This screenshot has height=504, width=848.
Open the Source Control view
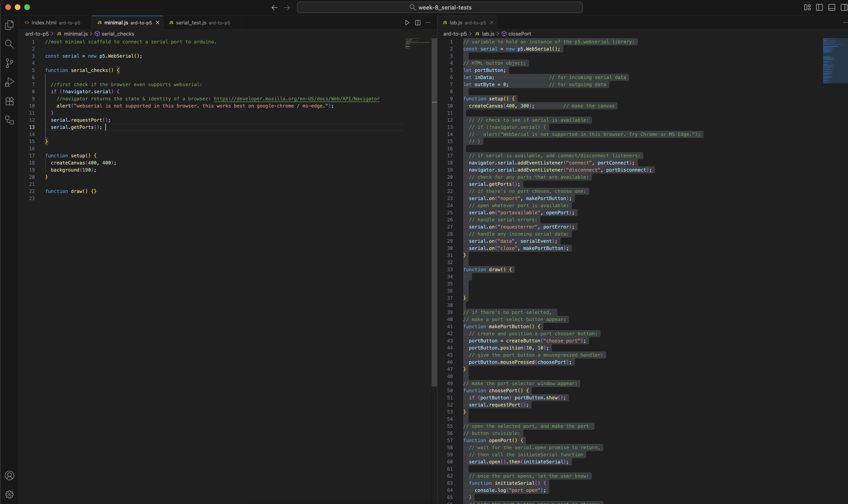(10, 63)
